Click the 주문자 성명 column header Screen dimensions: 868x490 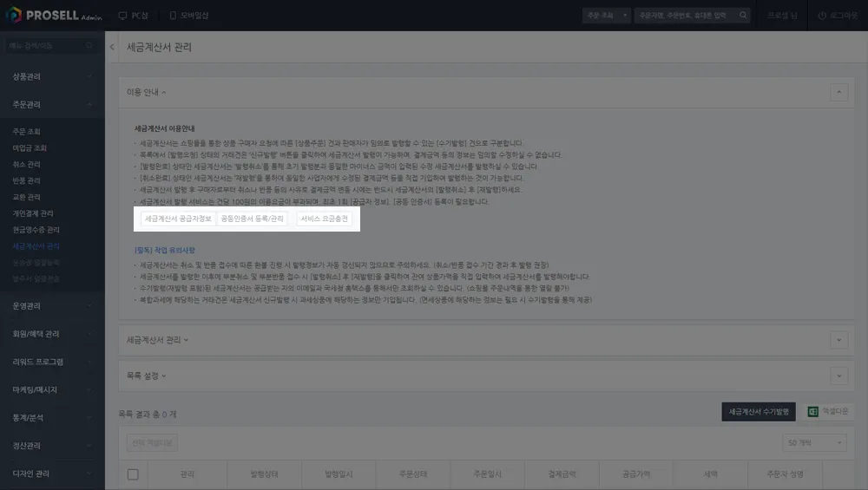coord(785,474)
